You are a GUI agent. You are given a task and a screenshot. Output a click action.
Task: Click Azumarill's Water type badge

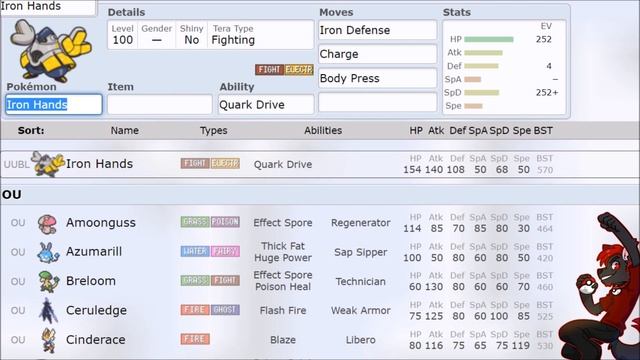[x=195, y=251]
